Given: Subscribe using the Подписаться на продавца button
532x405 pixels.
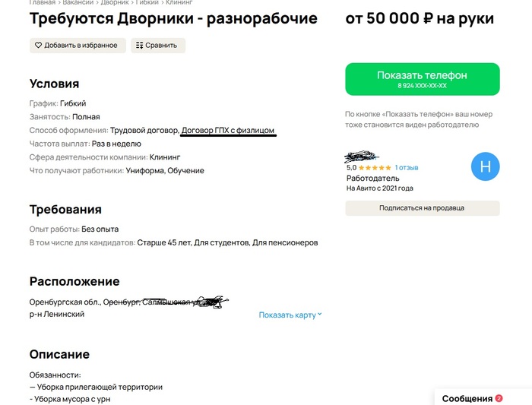Looking at the screenshot, I should pyautogui.click(x=423, y=208).
